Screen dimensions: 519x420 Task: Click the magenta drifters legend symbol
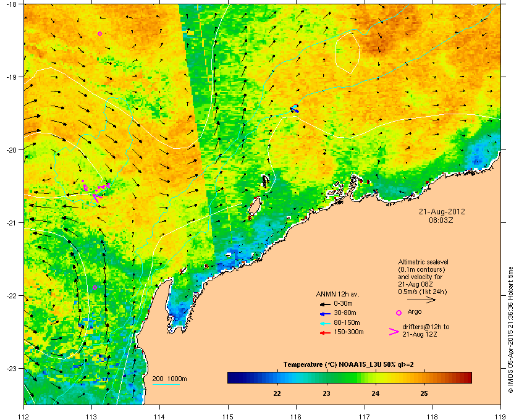pos(394,332)
